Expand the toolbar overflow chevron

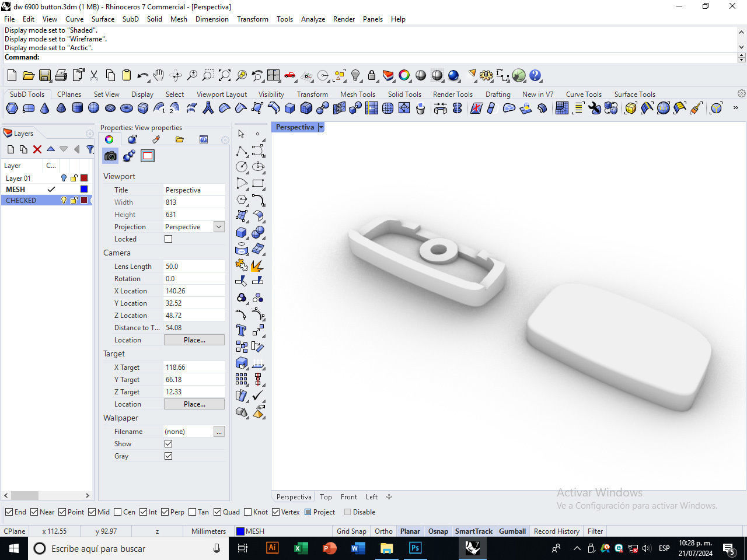(735, 108)
